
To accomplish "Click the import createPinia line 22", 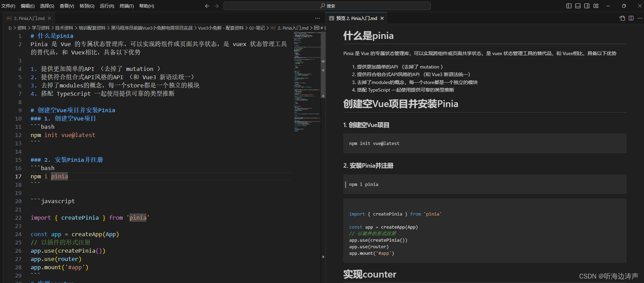I will (x=90, y=218).
